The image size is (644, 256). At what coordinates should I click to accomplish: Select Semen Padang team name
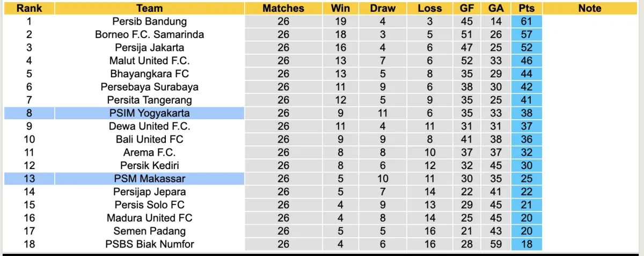(x=150, y=231)
